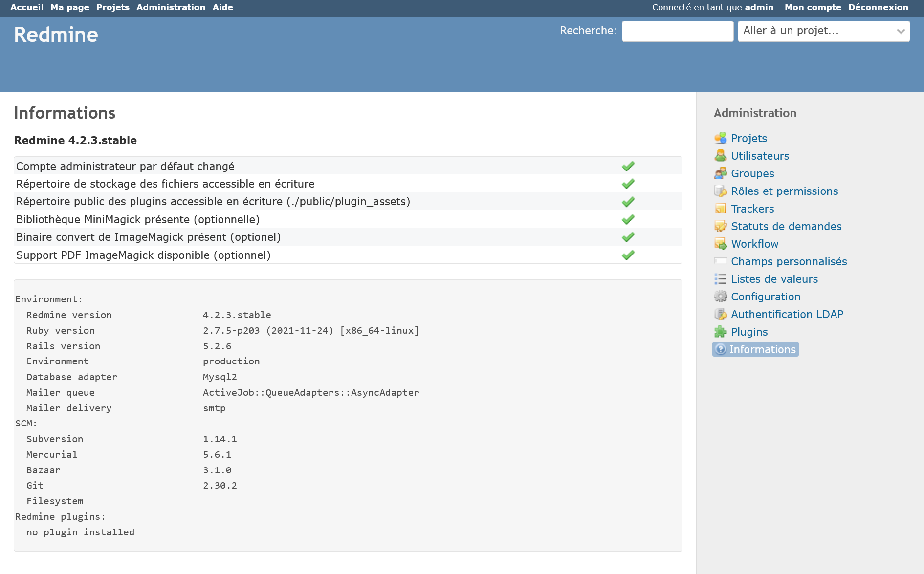
Task: Open the 'Aller à un projet' dropdown
Action: tap(823, 31)
